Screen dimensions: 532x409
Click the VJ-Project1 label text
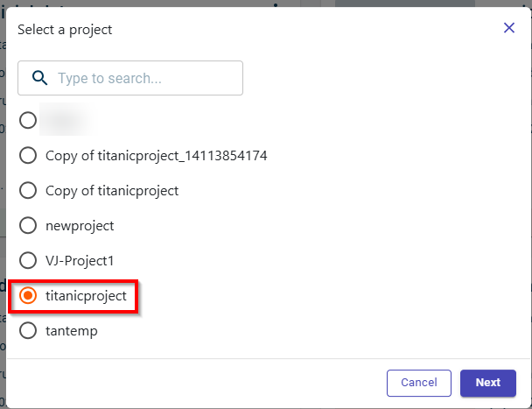click(x=80, y=260)
